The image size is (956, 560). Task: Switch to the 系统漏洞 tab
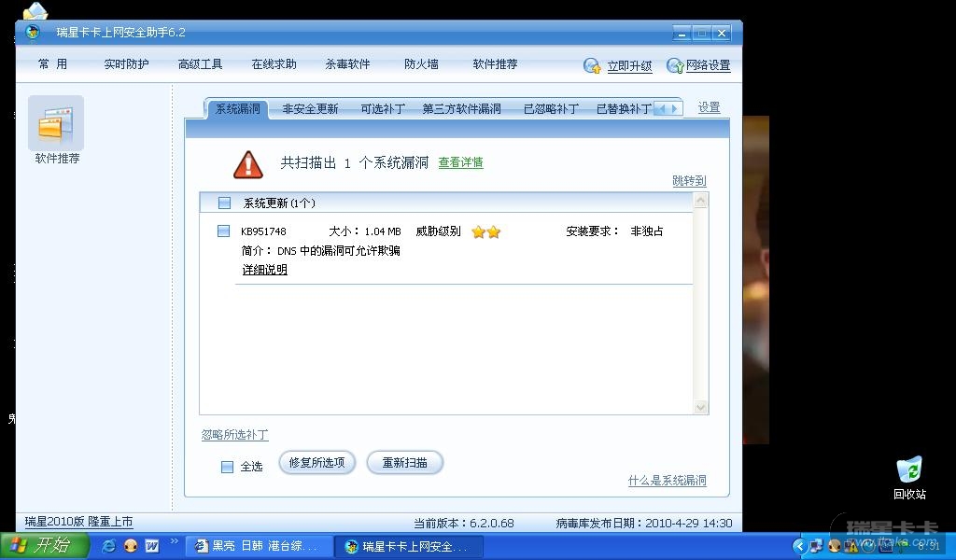pos(238,108)
